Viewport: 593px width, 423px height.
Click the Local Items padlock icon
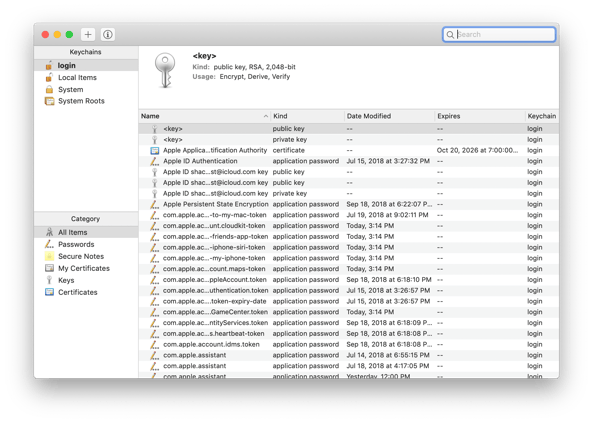49,78
